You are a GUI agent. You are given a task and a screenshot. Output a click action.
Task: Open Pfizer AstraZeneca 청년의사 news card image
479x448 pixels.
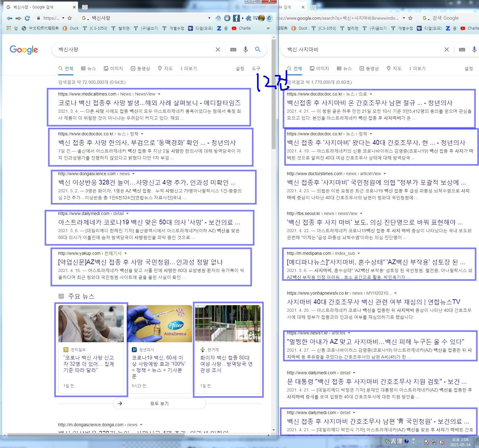159,324
